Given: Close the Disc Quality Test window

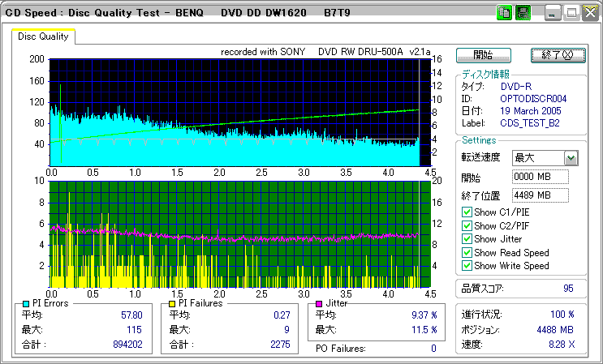Looking at the screenshot, I should (591, 13).
